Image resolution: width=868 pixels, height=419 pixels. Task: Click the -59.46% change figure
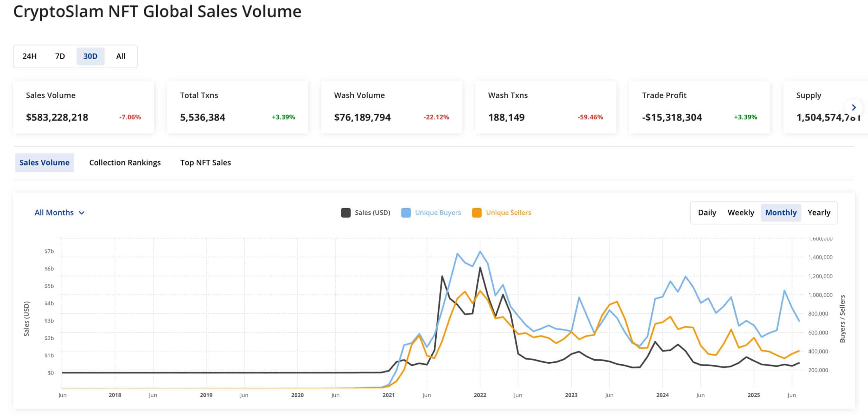[x=590, y=117]
